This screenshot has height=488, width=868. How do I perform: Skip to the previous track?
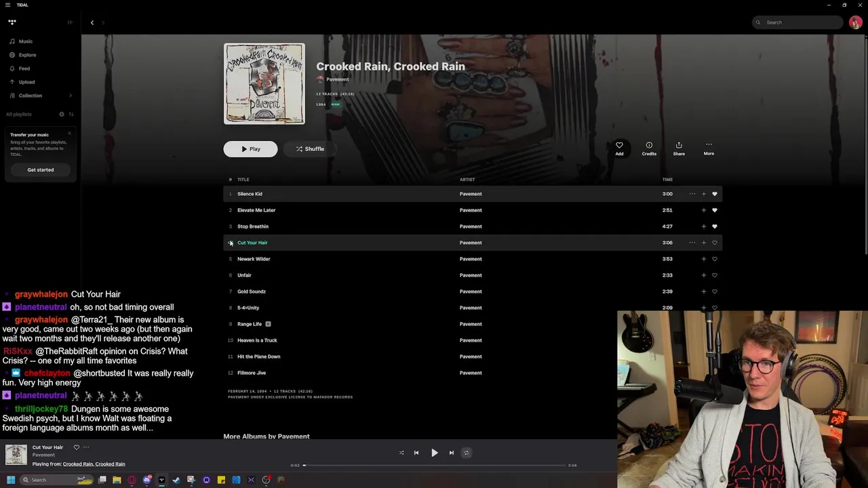[x=416, y=453]
